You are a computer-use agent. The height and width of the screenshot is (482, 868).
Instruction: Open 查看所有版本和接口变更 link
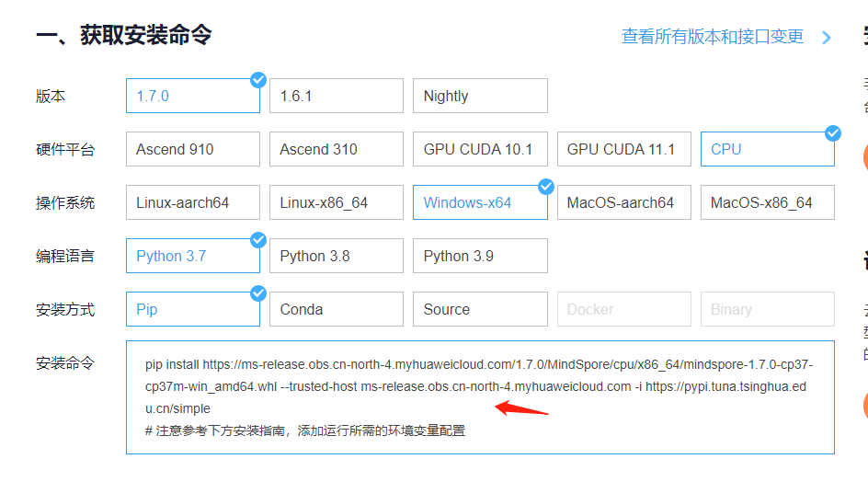(713, 37)
